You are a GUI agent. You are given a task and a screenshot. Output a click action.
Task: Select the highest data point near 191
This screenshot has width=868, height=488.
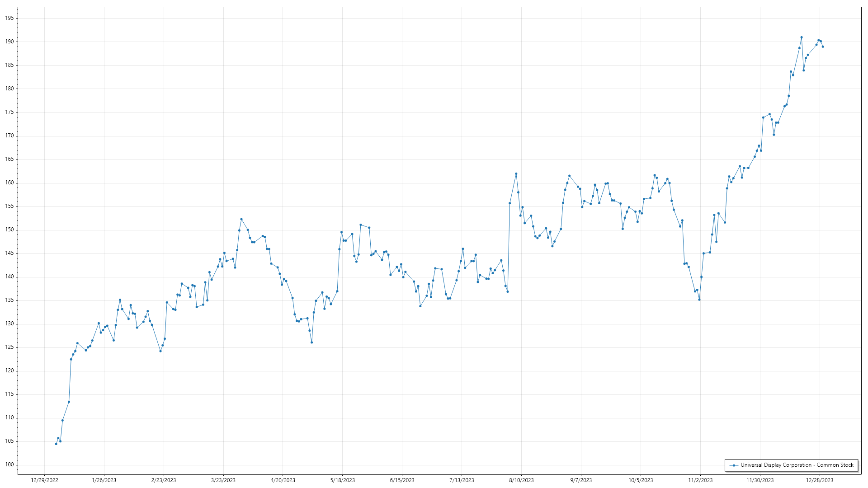click(802, 38)
